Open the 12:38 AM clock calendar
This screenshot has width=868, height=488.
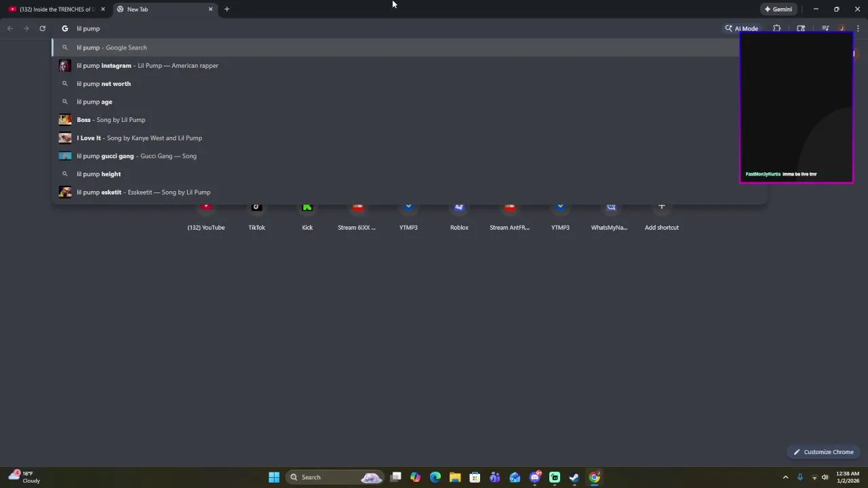click(x=848, y=477)
